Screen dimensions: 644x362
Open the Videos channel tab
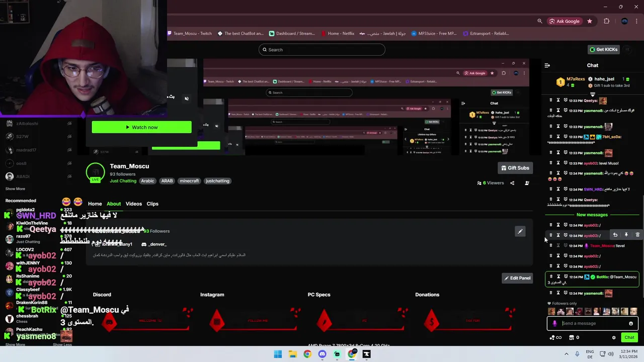[x=134, y=204]
